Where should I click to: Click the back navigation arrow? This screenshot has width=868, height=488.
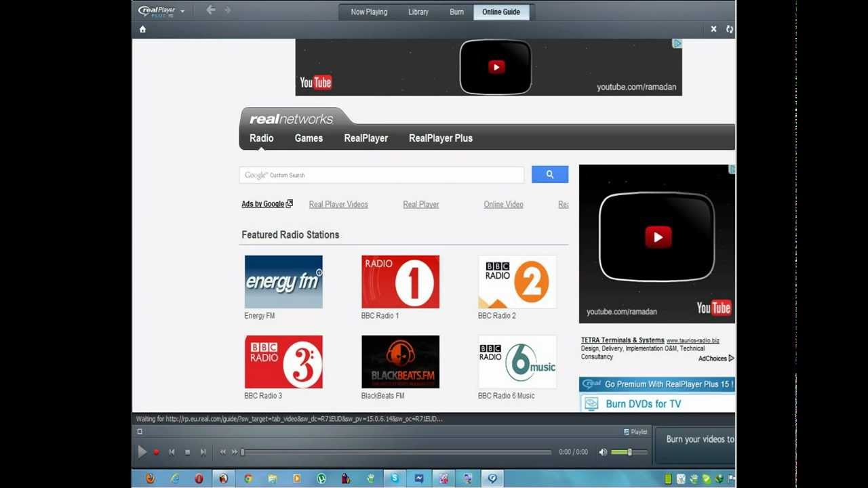[210, 10]
